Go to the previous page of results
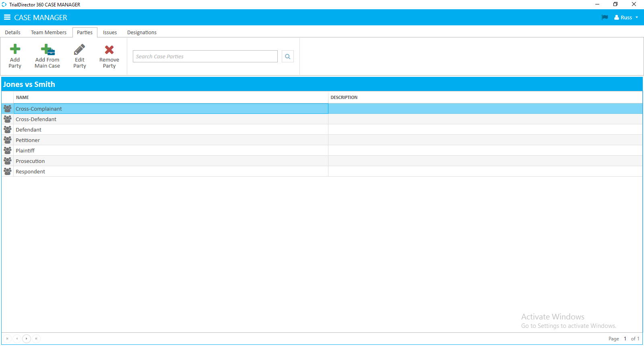644x346 pixels. 17,339
